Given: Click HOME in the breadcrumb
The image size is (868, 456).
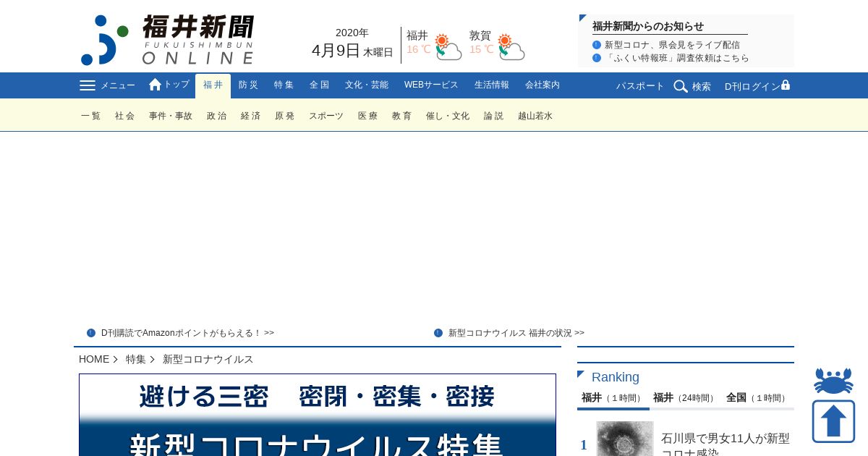Looking at the screenshot, I should tap(94, 359).
